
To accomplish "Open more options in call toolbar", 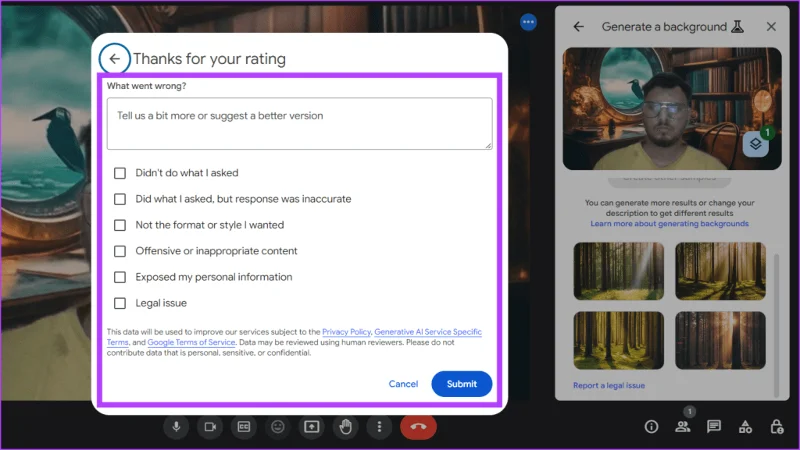I will pyautogui.click(x=379, y=427).
